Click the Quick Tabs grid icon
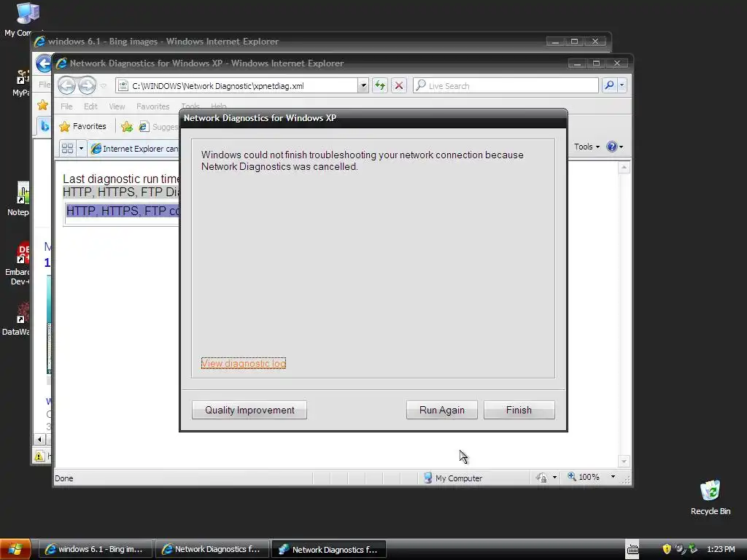 [x=67, y=149]
